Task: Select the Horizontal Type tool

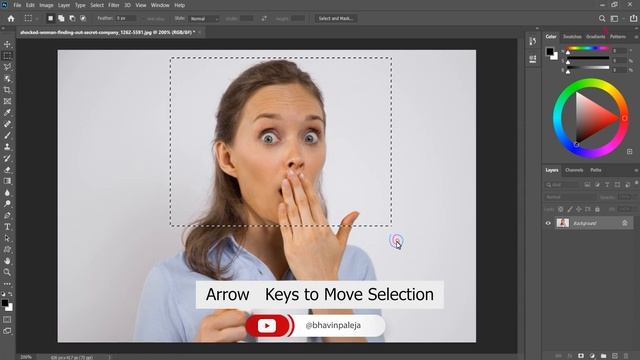Action: point(7,227)
